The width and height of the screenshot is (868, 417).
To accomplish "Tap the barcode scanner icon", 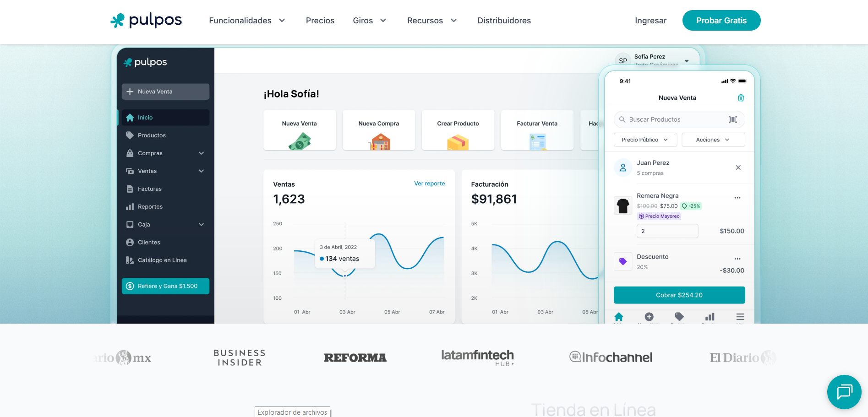I will coord(732,119).
